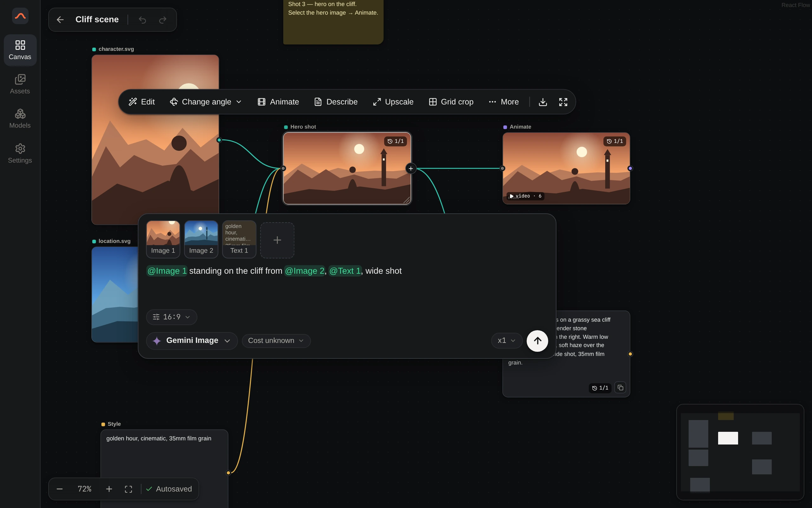
Task: Zoom out with the minus icon
Action: pos(60,489)
